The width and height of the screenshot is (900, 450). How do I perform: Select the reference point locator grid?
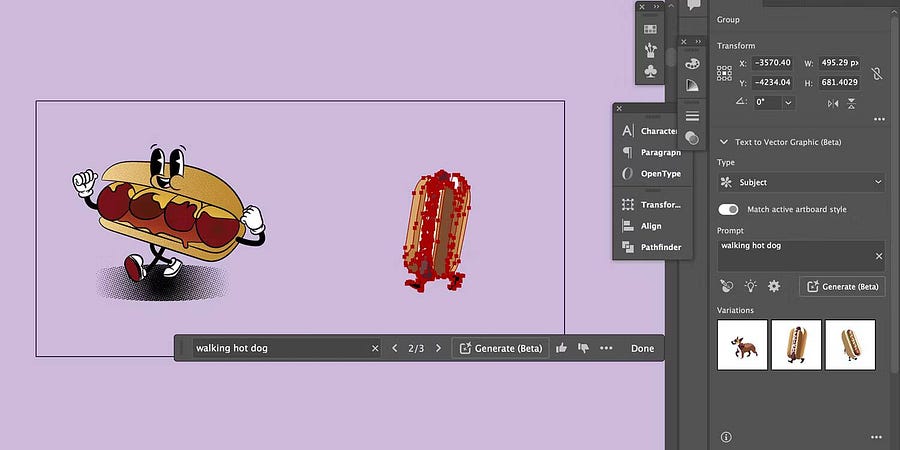725,73
